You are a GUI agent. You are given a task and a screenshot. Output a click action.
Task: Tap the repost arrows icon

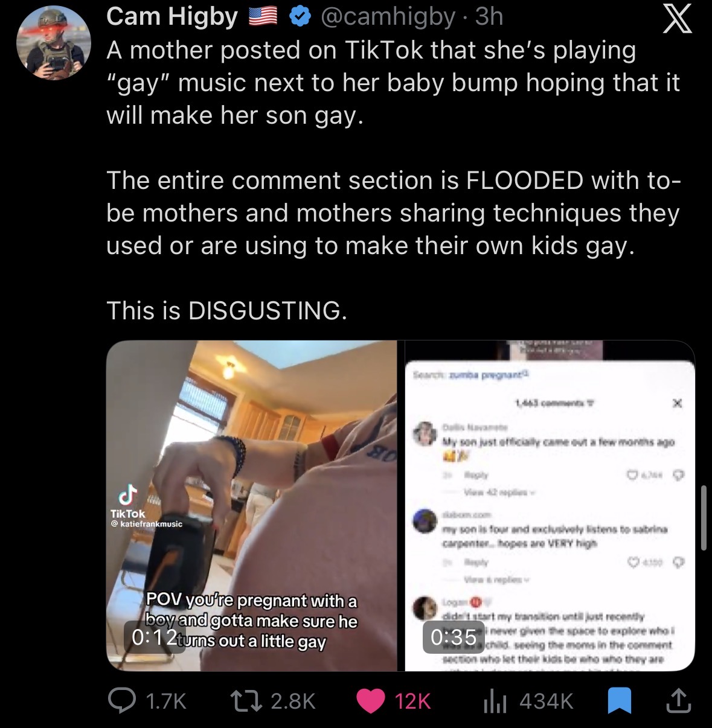point(246,700)
